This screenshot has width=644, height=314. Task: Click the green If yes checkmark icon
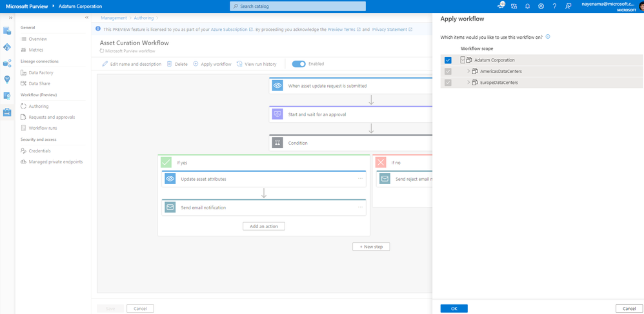point(166,162)
